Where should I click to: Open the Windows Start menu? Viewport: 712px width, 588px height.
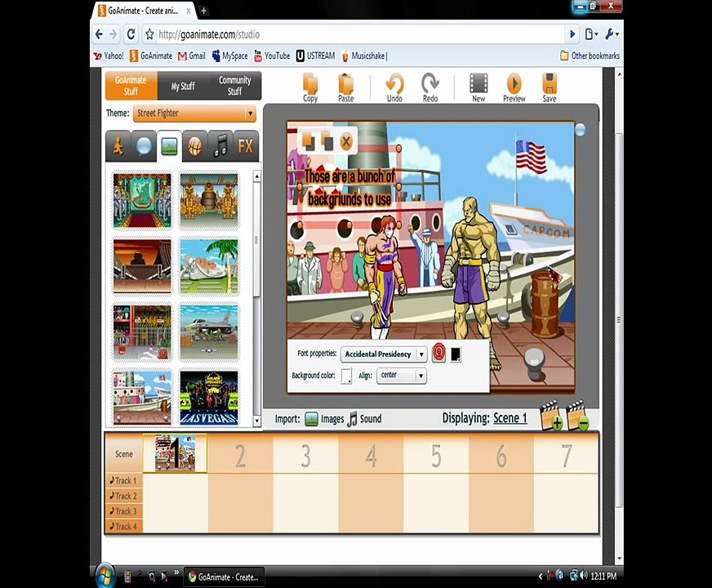coord(105,576)
